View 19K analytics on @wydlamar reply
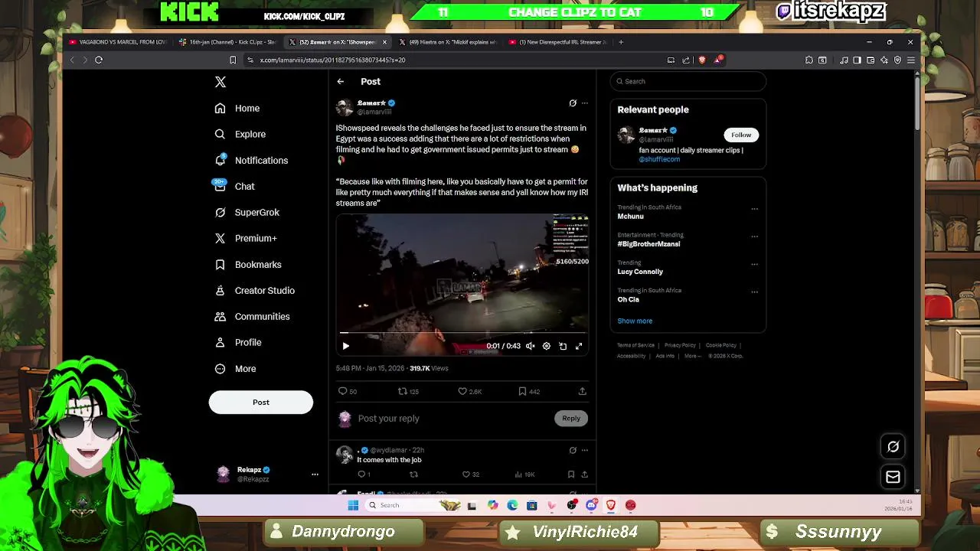 525,474
